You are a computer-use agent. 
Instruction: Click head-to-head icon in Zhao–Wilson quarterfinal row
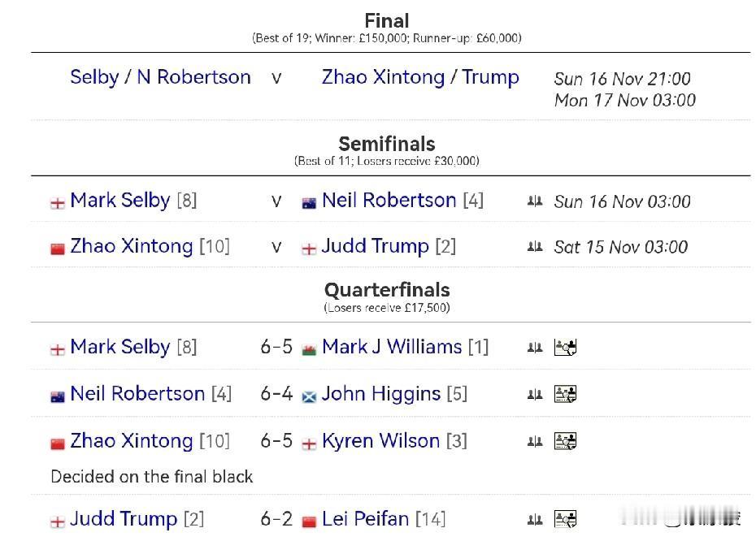click(534, 441)
